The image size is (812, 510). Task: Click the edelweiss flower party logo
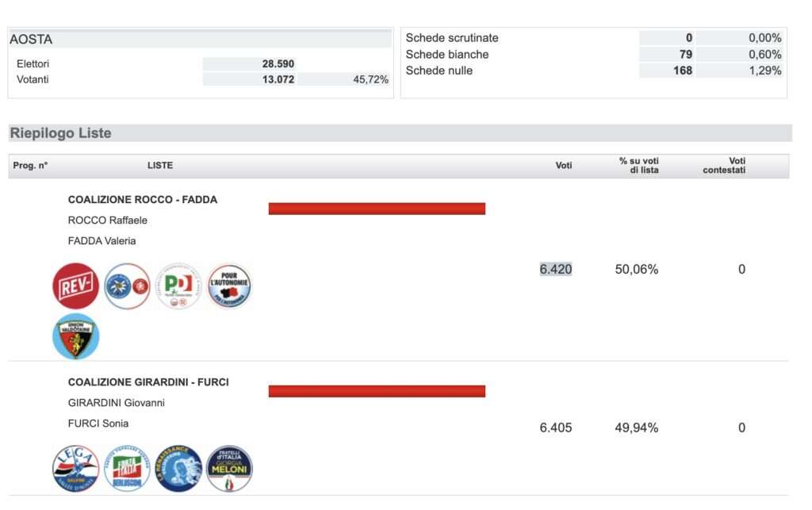coord(127,286)
